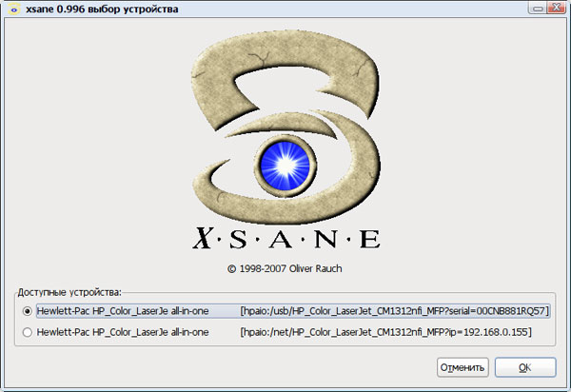Viewport: 571px width, 392px height.
Task: Select the USB HP Color LaserJet radio button
Action: [28, 311]
